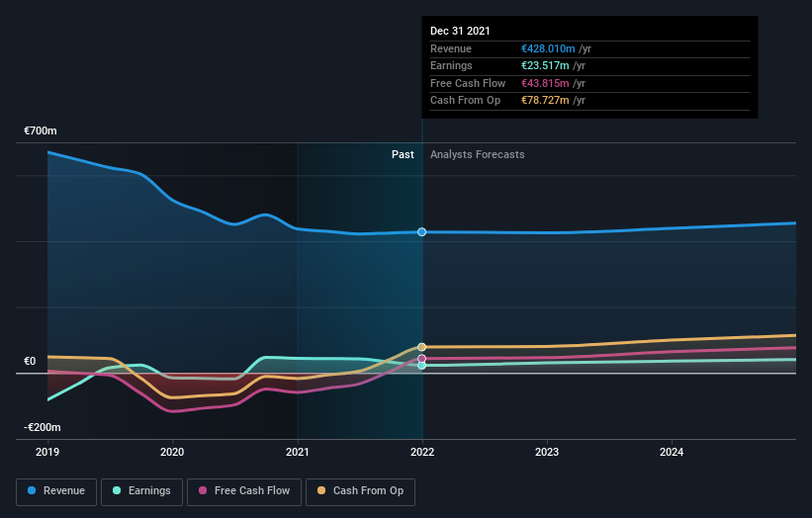Click the €700m y-axis label

[x=41, y=130]
